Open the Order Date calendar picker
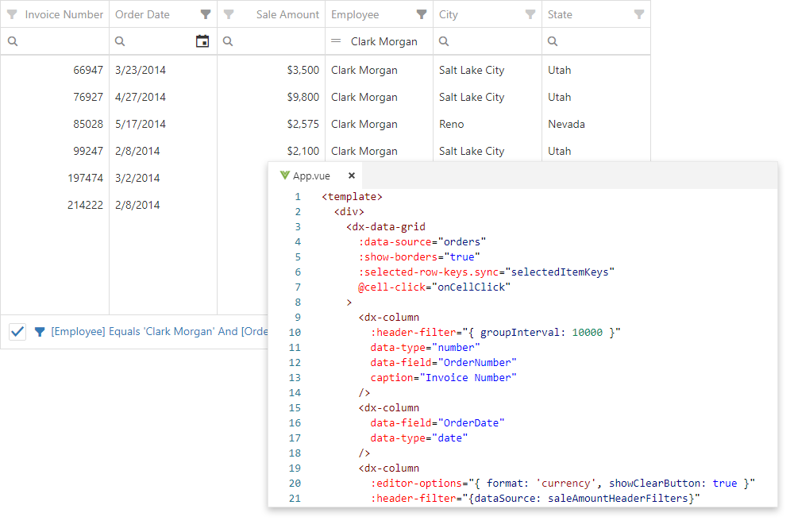 pyautogui.click(x=202, y=41)
